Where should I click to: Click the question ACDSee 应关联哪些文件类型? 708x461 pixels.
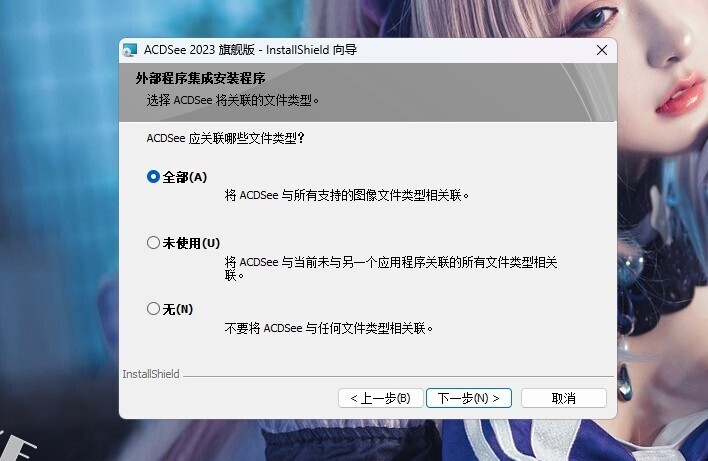[x=225, y=138]
